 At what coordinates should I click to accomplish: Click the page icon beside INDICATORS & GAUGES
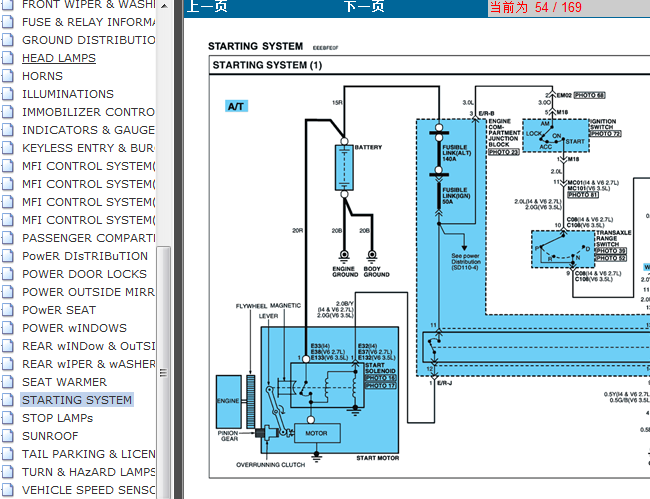[7, 130]
